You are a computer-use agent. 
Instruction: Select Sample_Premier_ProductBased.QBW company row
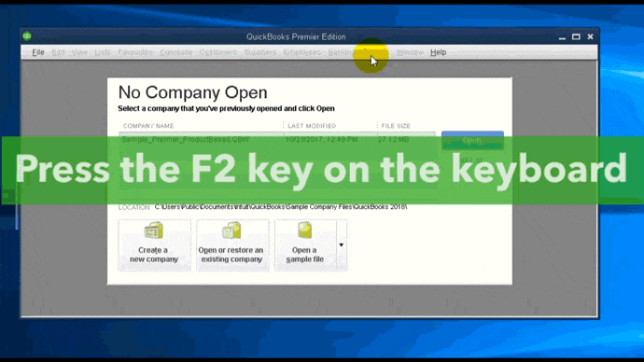click(277, 140)
